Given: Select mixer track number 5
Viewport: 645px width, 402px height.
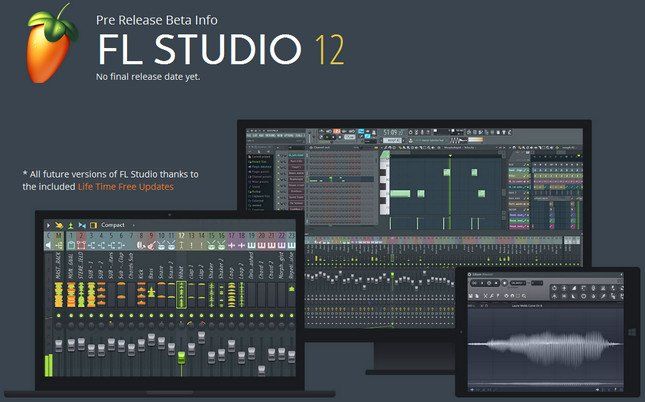Looking at the screenshot, I should click(x=111, y=235).
